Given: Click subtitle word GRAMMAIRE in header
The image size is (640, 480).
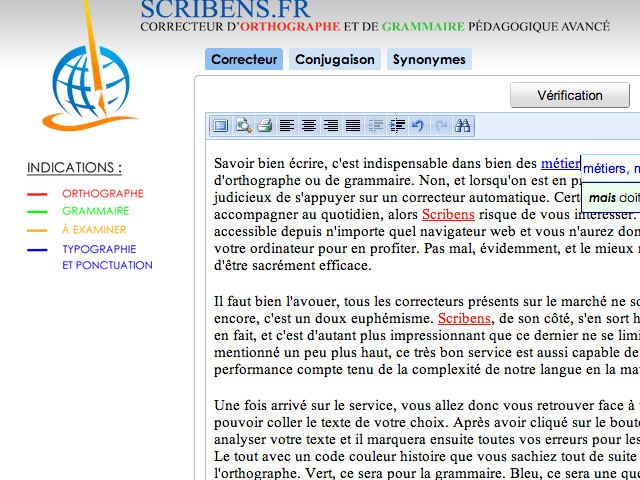Looking at the screenshot, I should pyautogui.click(x=423, y=27).
